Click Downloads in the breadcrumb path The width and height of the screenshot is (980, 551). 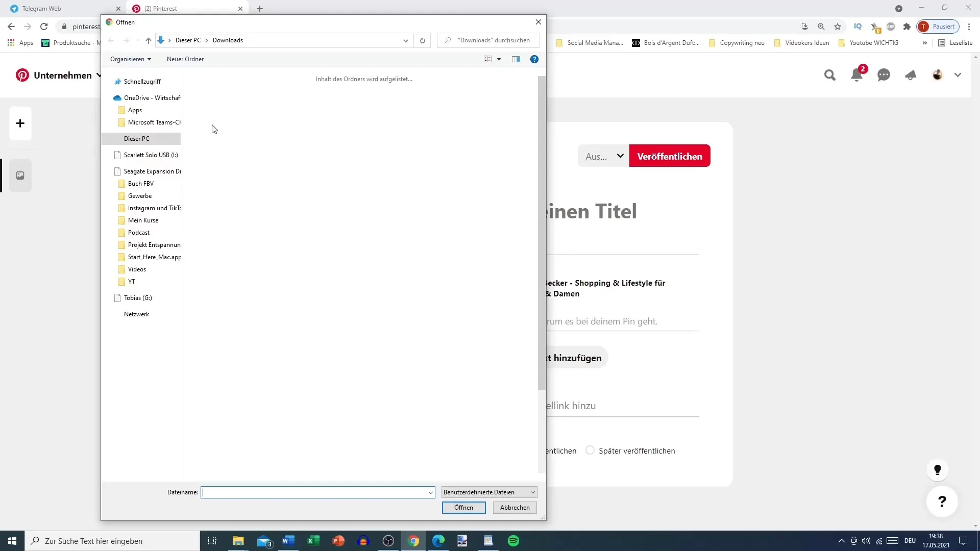pyautogui.click(x=228, y=40)
